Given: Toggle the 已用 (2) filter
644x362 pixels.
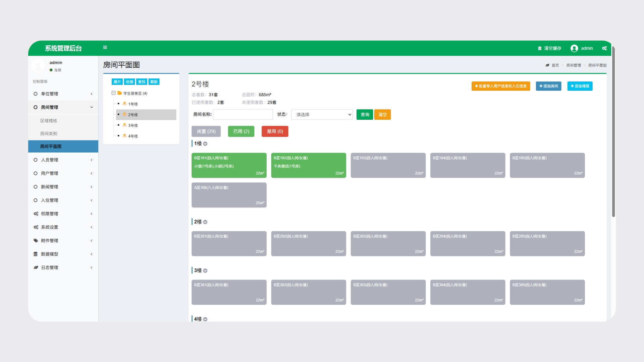Looking at the screenshot, I should [241, 131].
